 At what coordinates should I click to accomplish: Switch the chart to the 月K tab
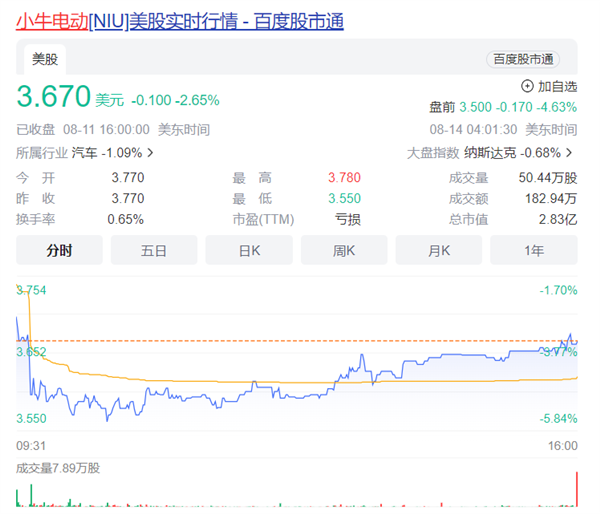pyautogui.click(x=439, y=250)
